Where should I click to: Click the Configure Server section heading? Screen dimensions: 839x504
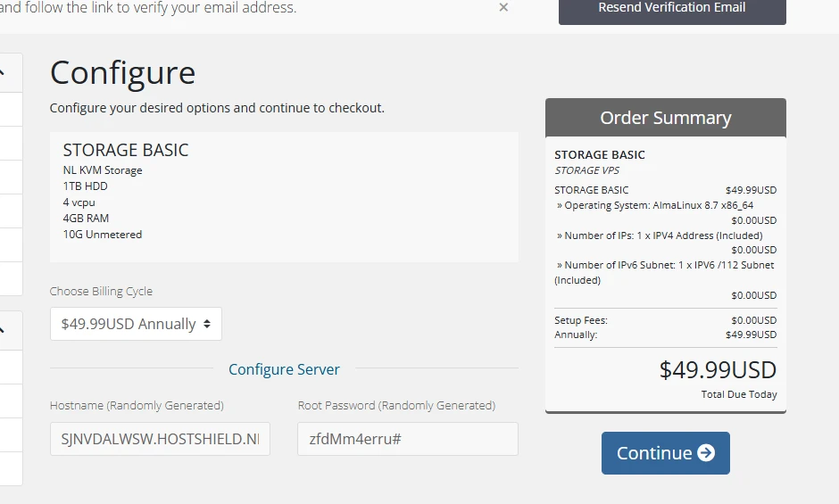pyautogui.click(x=284, y=369)
